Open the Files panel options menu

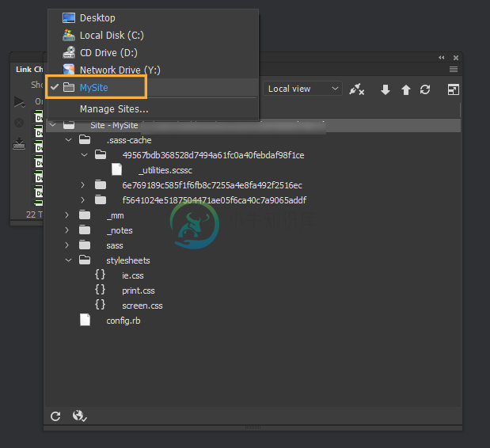454,70
